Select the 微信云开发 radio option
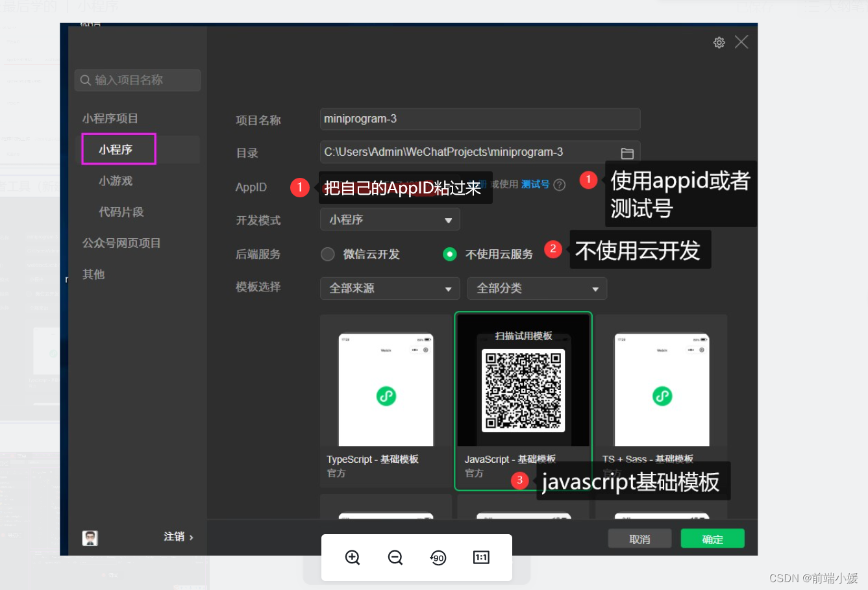 point(328,254)
